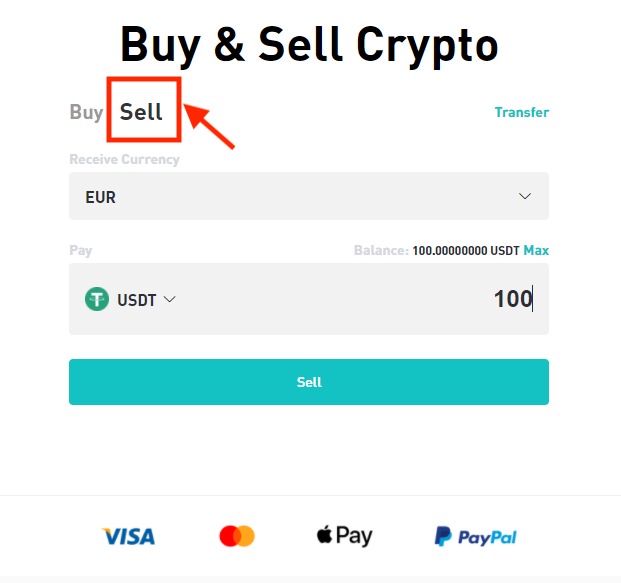This screenshot has width=621, height=583.
Task: Switch to the Buy tab
Action: click(86, 112)
